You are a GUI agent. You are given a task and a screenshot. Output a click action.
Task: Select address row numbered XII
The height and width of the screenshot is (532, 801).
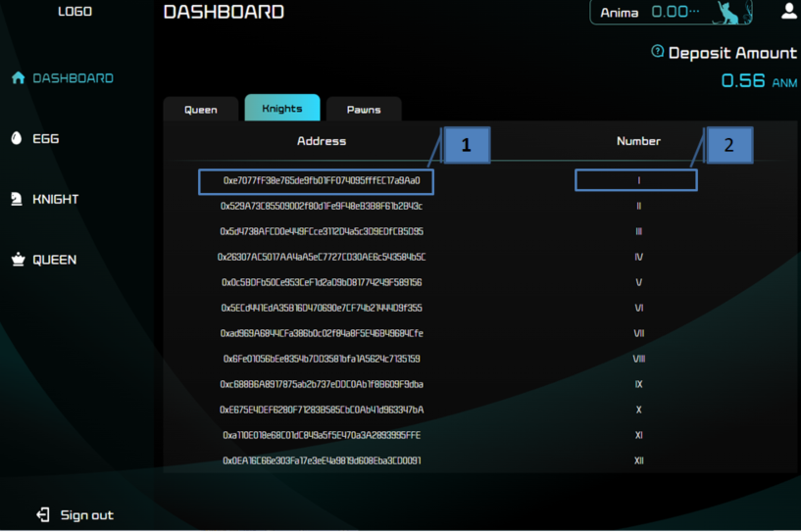pyautogui.click(x=322, y=460)
